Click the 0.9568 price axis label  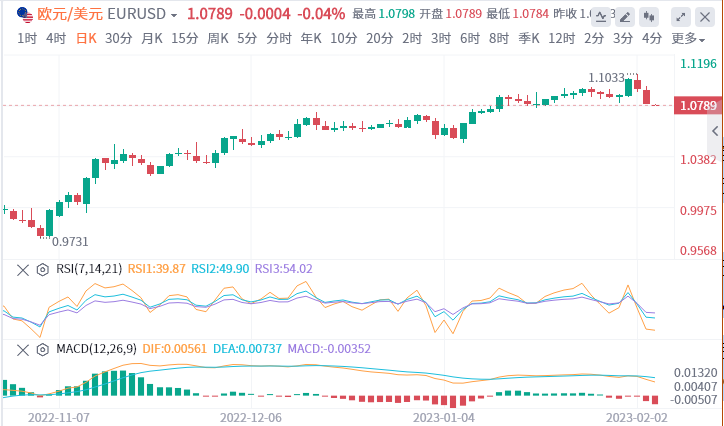click(698, 251)
